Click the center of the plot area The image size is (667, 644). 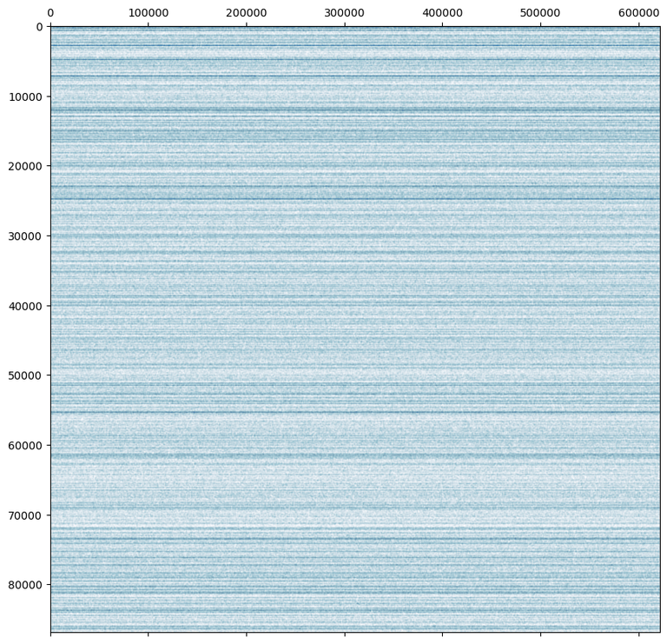click(x=354, y=329)
